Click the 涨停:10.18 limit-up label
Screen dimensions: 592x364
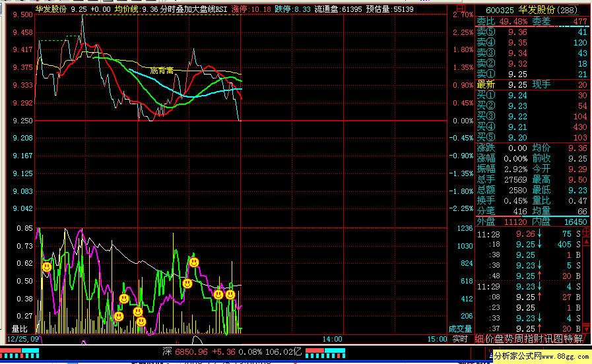point(251,9)
